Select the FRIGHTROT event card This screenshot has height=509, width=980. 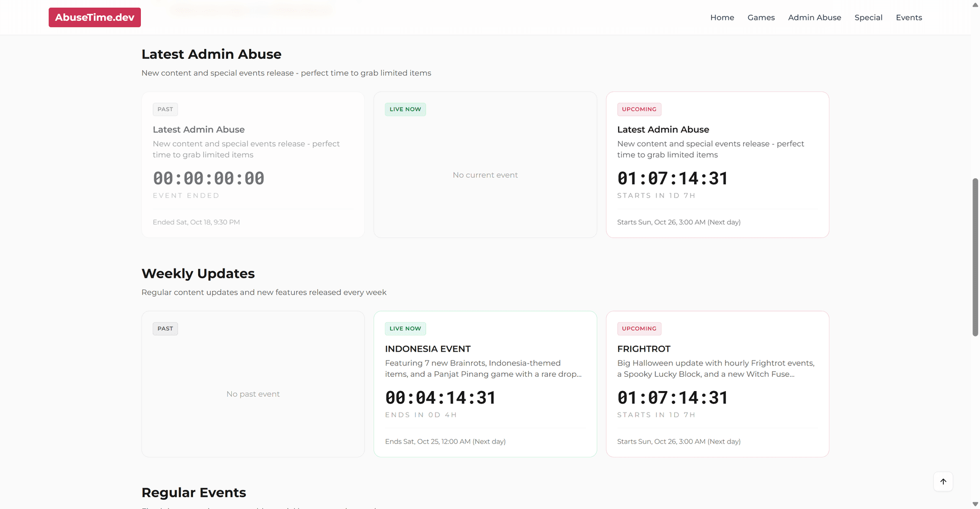coord(717,383)
